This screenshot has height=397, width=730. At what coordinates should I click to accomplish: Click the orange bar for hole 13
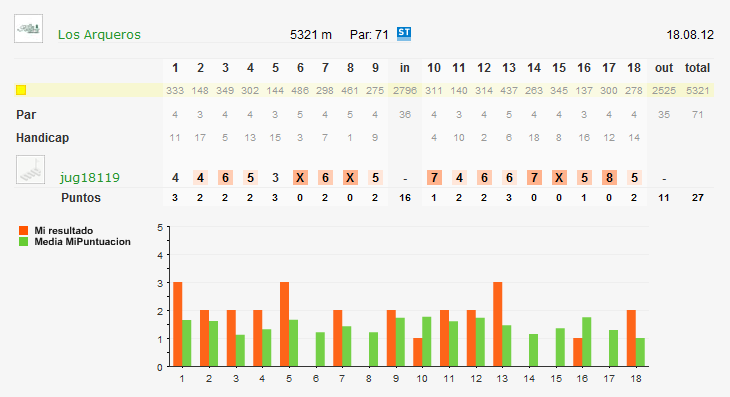tap(498, 324)
